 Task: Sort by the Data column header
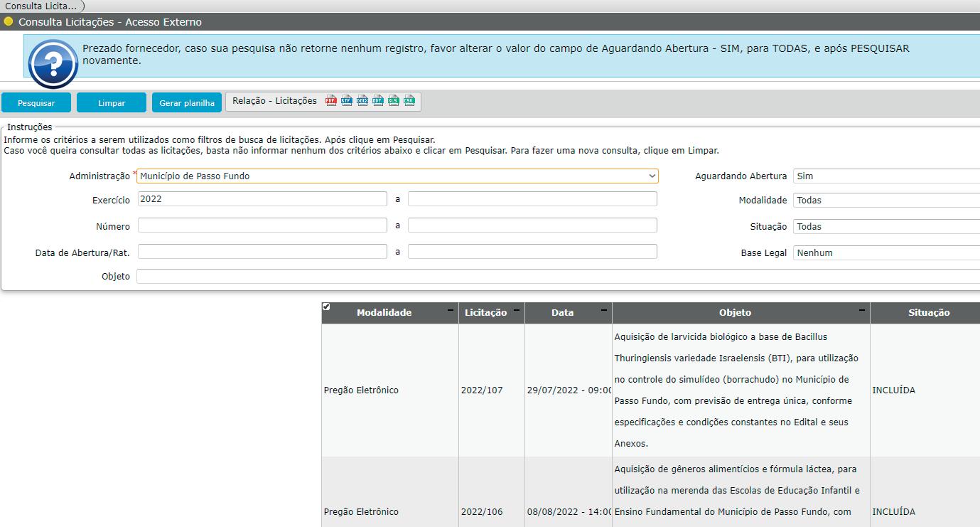tap(562, 312)
